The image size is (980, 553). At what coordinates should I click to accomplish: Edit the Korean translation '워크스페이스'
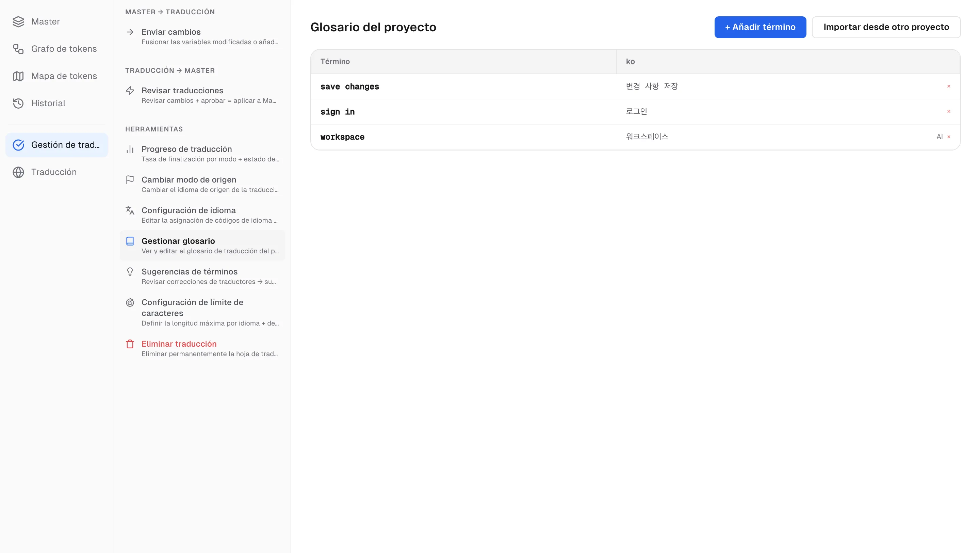647,137
